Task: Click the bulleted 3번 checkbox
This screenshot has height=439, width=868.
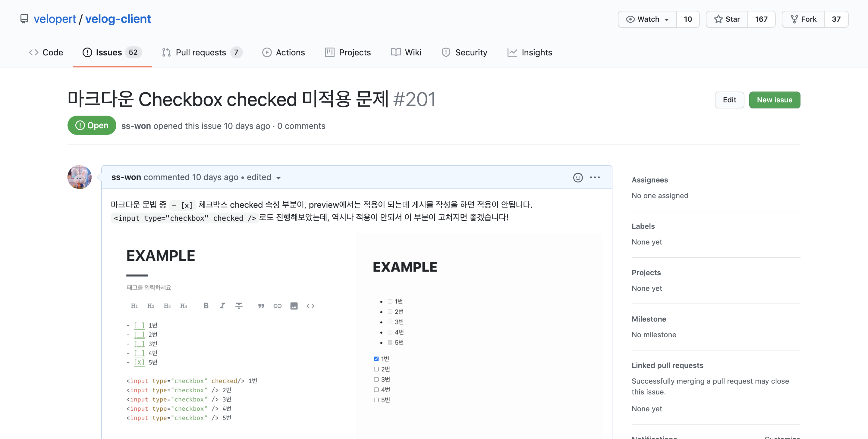Action: click(390, 322)
